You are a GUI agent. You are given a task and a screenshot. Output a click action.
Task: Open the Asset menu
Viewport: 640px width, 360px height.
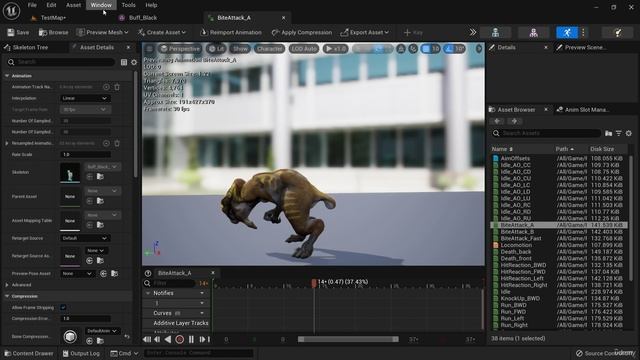coord(73,5)
